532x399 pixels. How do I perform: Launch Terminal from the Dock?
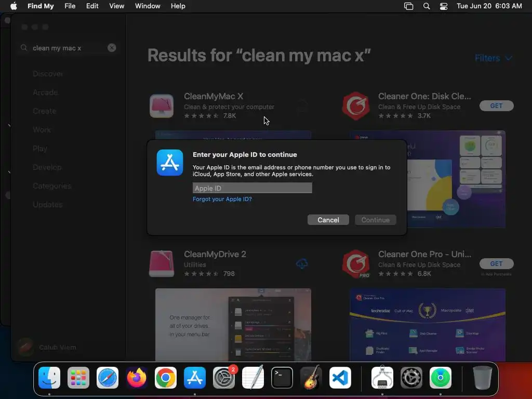tap(282, 378)
